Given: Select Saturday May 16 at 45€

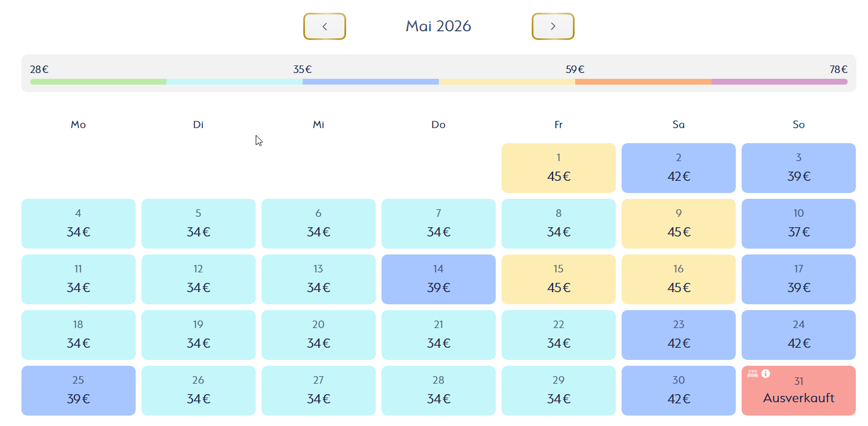Looking at the screenshot, I should click(x=678, y=279).
